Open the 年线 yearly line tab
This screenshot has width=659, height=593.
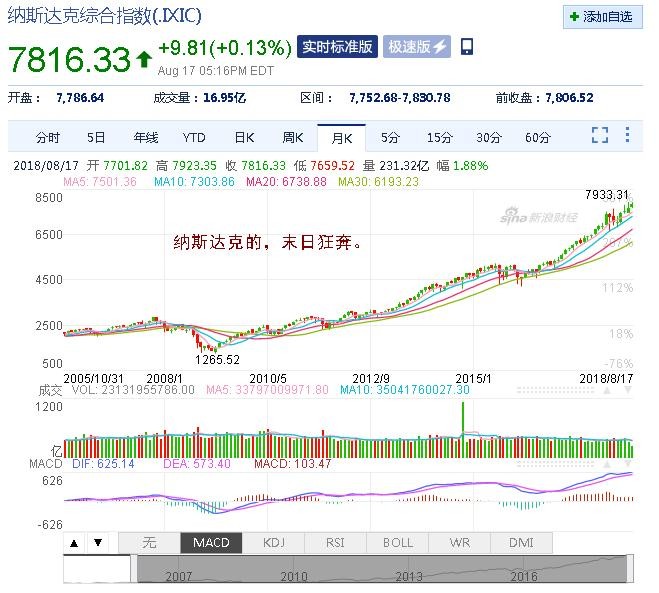[x=145, y=137]
